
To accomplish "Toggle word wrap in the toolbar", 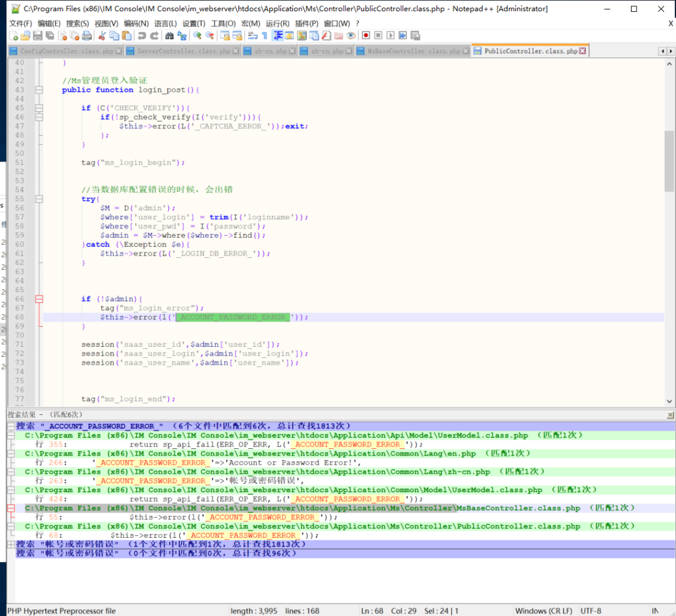I will coord(253,36).
